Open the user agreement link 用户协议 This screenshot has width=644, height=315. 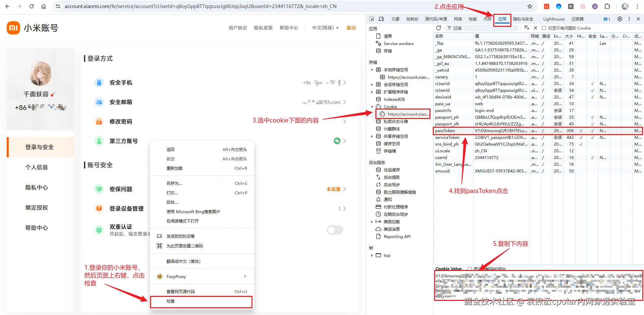pos(238,28)
